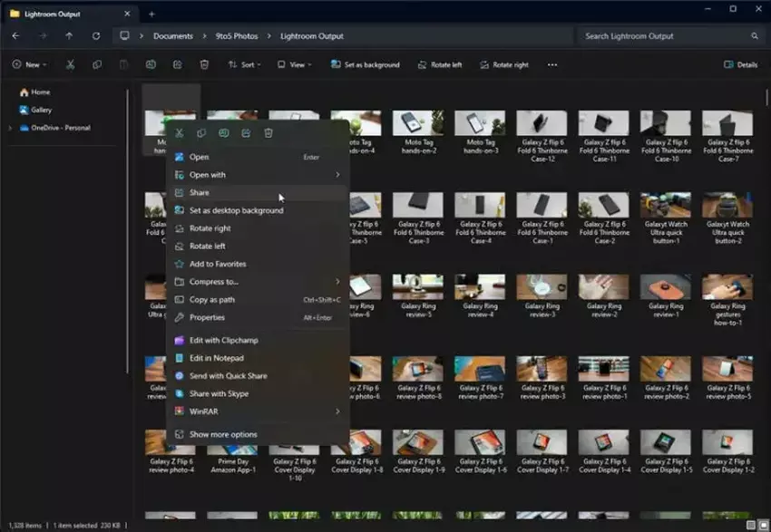
Task: Click the Delete trash icon in the top toolbar
Action: click(x=204, y=65)
